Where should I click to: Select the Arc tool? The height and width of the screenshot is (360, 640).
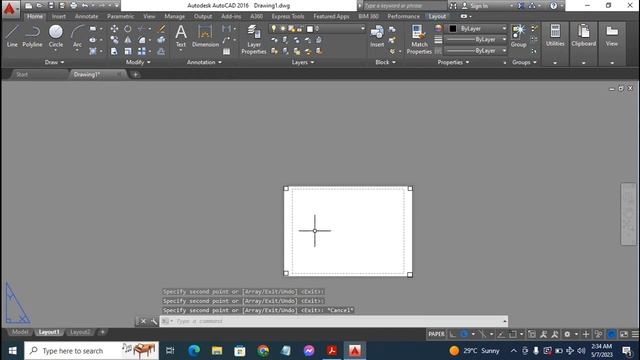click(77, 36)
